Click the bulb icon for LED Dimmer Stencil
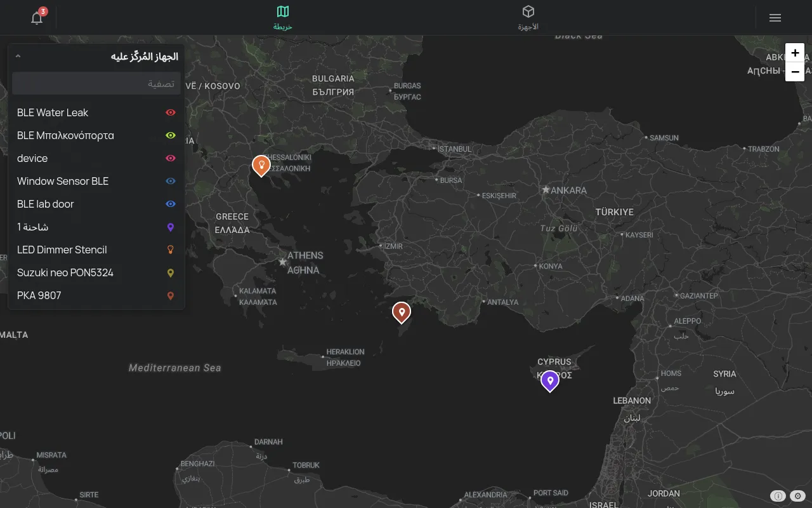Viewport: 812px width, 508px height. [170, 250]
